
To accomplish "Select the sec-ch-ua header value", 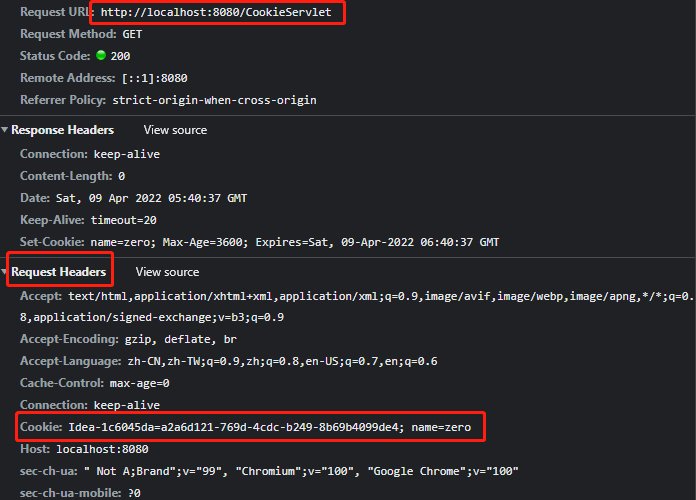I will coord(299,472).
